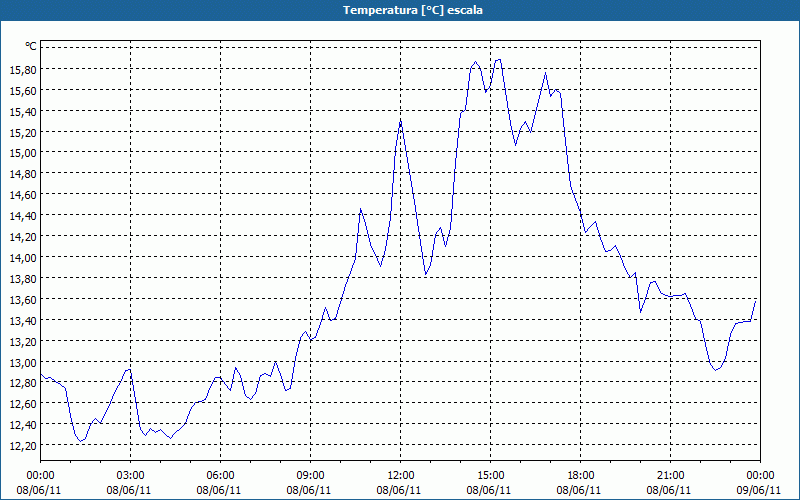Image resolution: width=800 pixels, height=500 pixels.
Task: Click the 18:00 time axis label
Action: coord(581,476)
